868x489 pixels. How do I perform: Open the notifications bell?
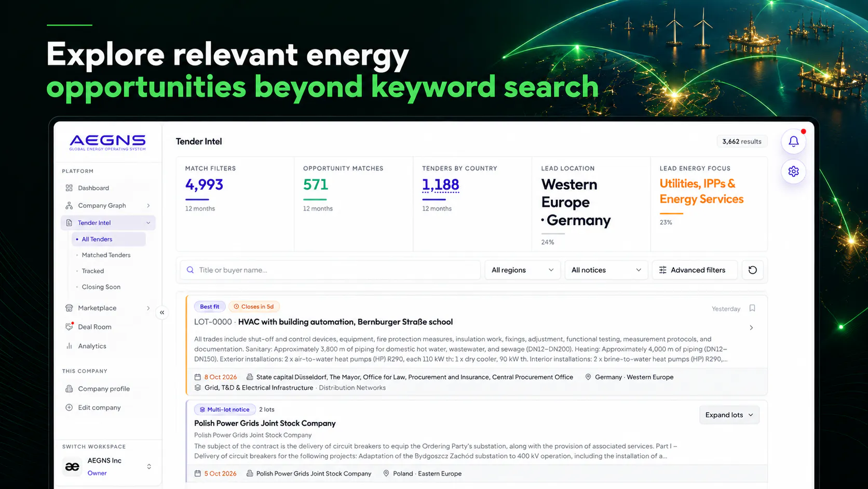click(x=793, y=141)
